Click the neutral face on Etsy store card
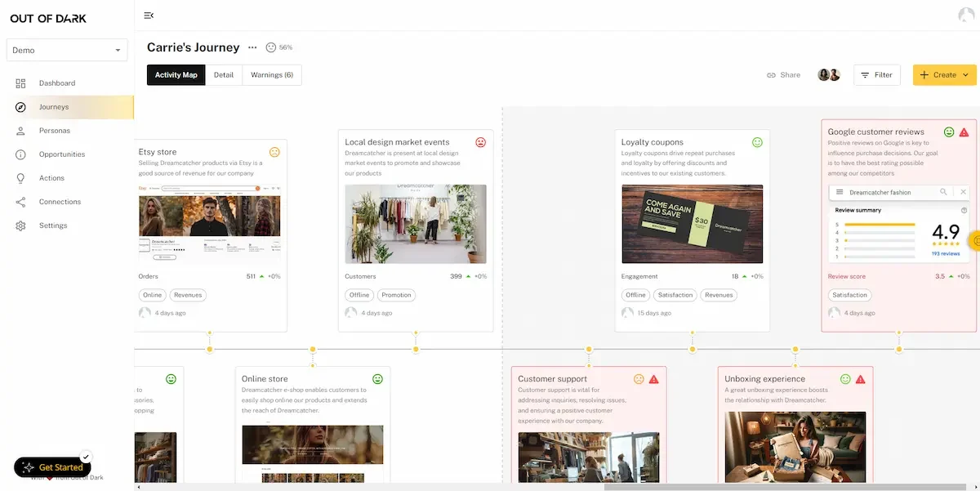The image size is (980, 491). coord(274,152)
